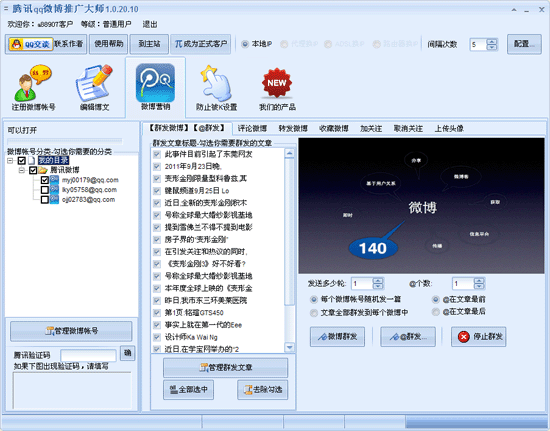The image size is (550, 431).
Task: Switch to the 上传头像 tab
Action: [449, 129]
